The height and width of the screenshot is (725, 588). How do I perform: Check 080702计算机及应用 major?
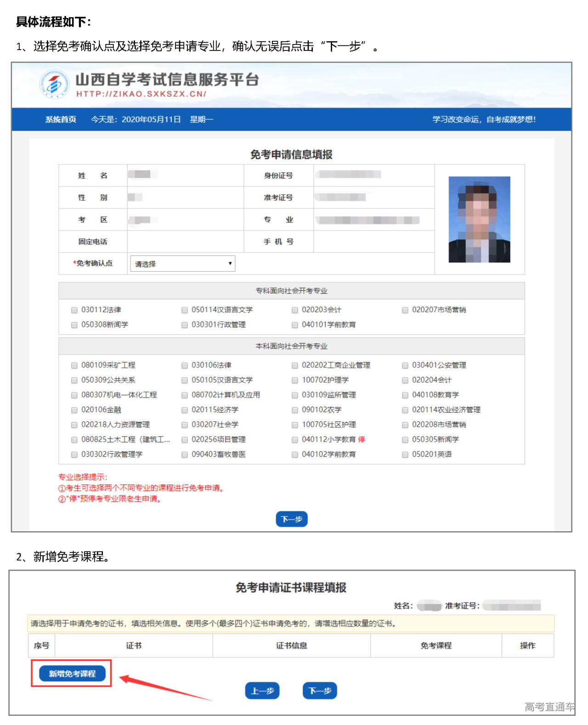[185, 395]
